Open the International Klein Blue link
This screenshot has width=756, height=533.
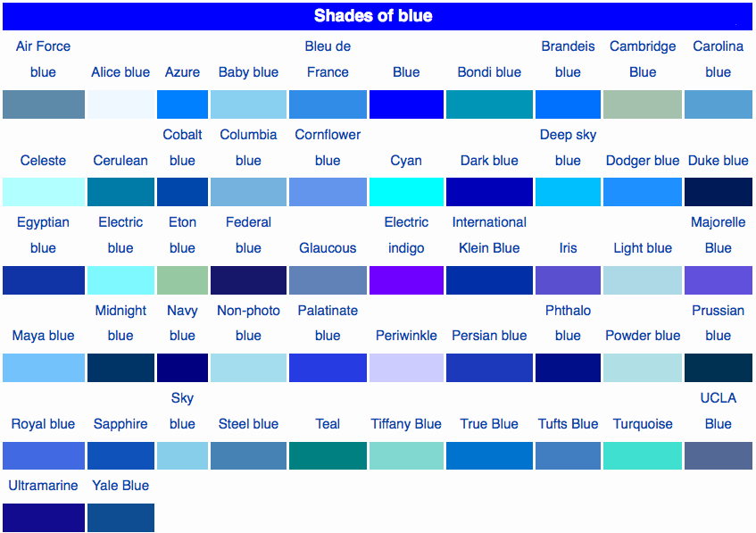489,235
